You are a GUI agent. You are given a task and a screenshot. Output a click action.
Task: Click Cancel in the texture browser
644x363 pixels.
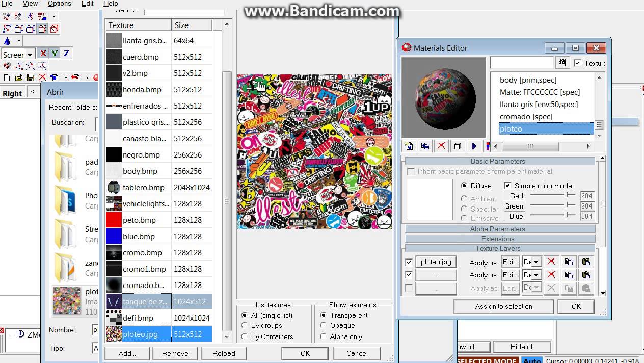pyautogui.click(x=357, y=353)
